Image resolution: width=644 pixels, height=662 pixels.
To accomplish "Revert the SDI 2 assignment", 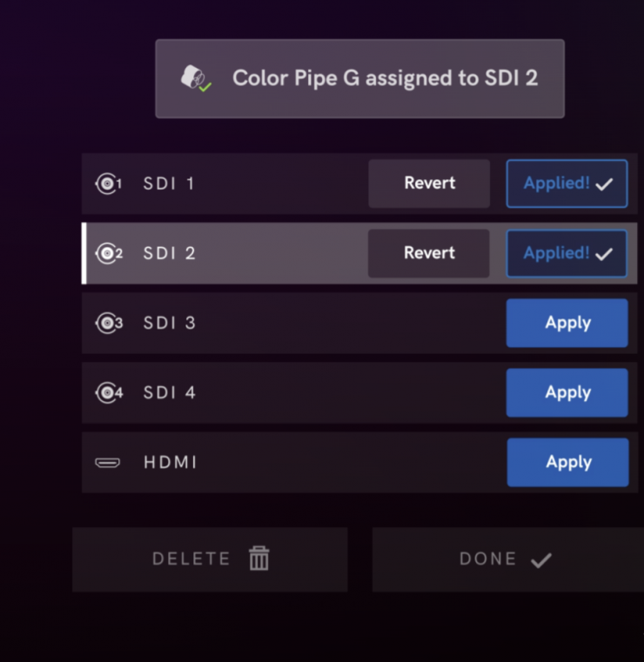I will click(429, 253).
